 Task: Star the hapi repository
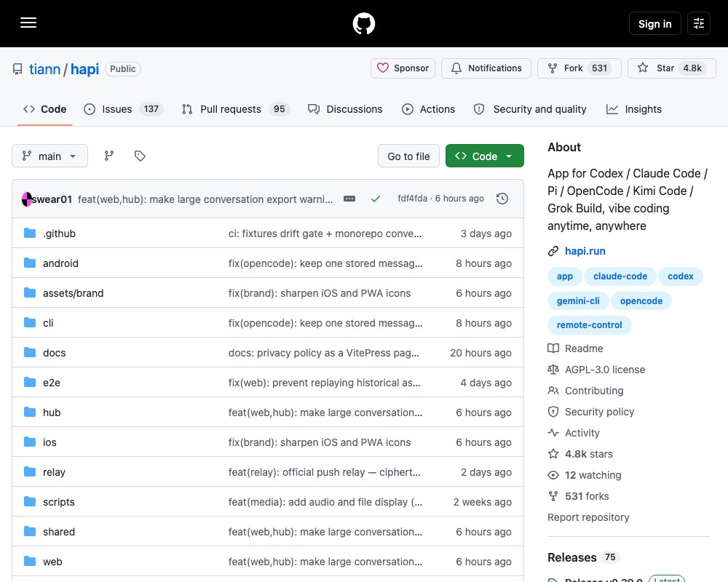coord(671,68)
